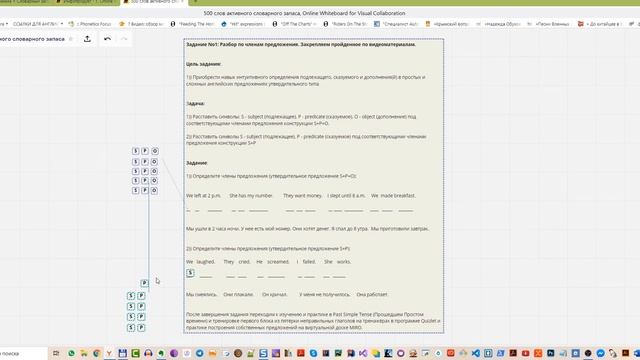
Task: Star the board next to its title
Action: click(71, 39)
